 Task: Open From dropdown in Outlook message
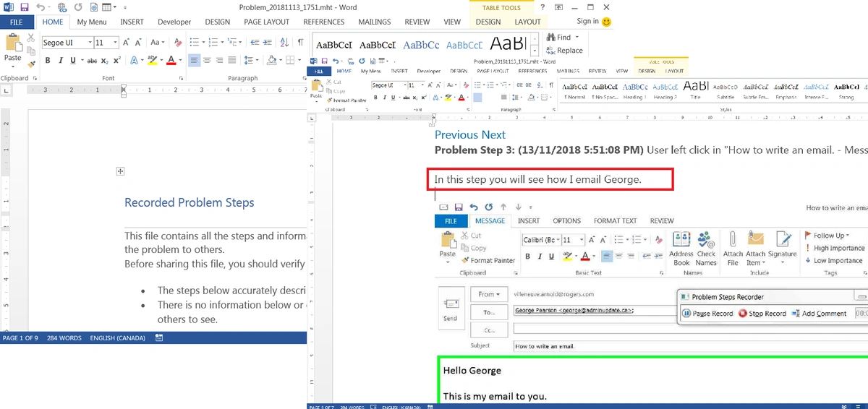tap(490, 295)
